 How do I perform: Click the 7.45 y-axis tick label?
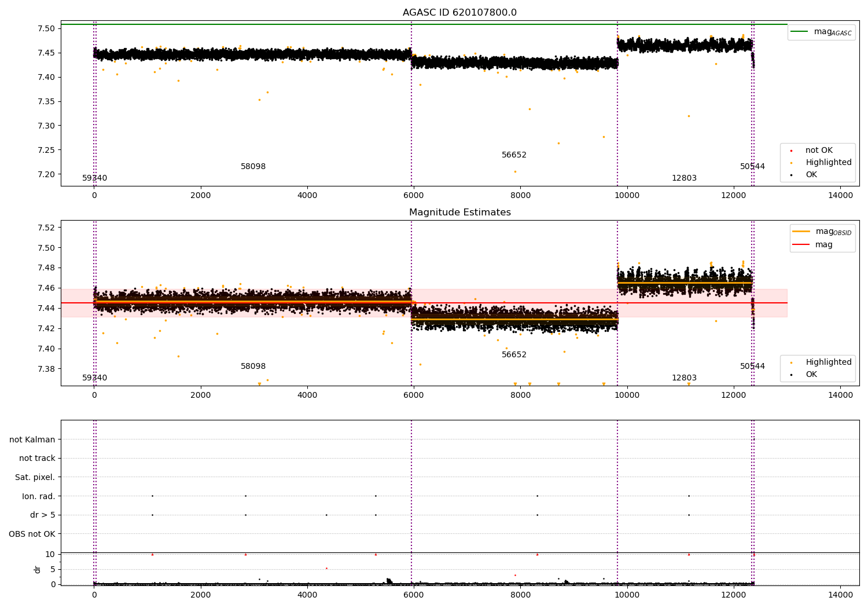tap(47, 53)
